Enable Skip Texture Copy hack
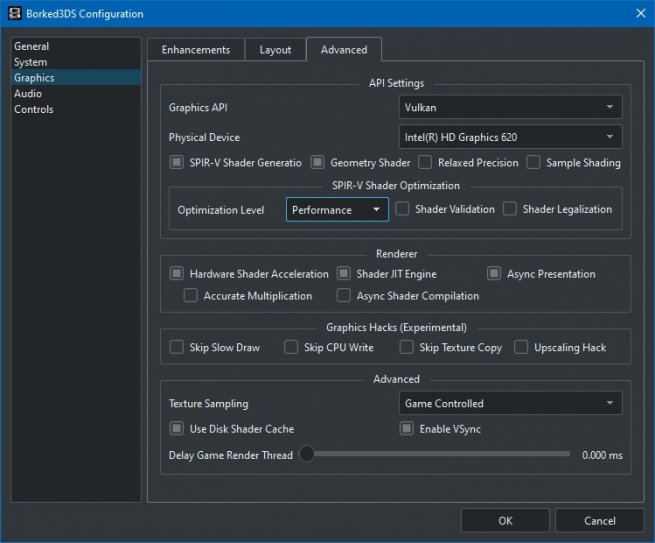This screenshot has height=543, width=655. click(406, 347)
